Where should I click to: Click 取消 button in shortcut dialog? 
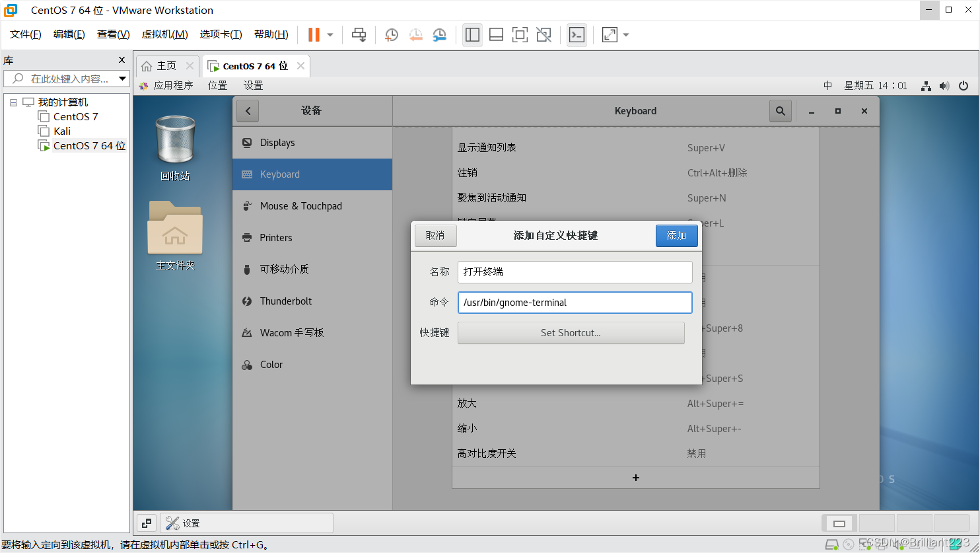point(435,236)
